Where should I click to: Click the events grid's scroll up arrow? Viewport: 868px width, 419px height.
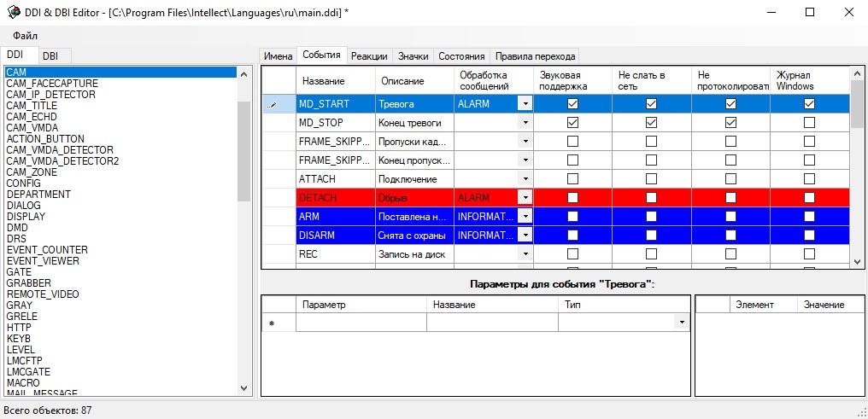pos(857,73)
